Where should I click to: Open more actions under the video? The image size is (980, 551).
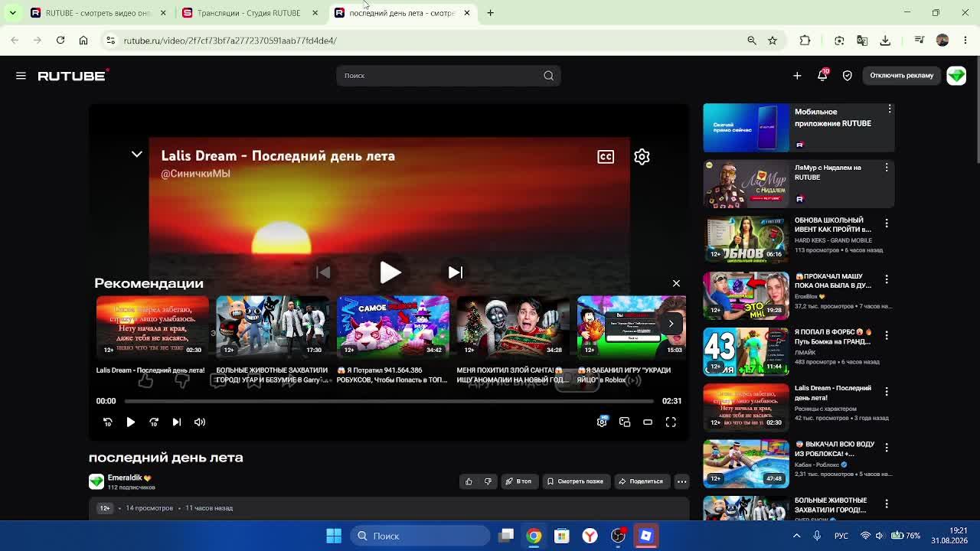681,481
